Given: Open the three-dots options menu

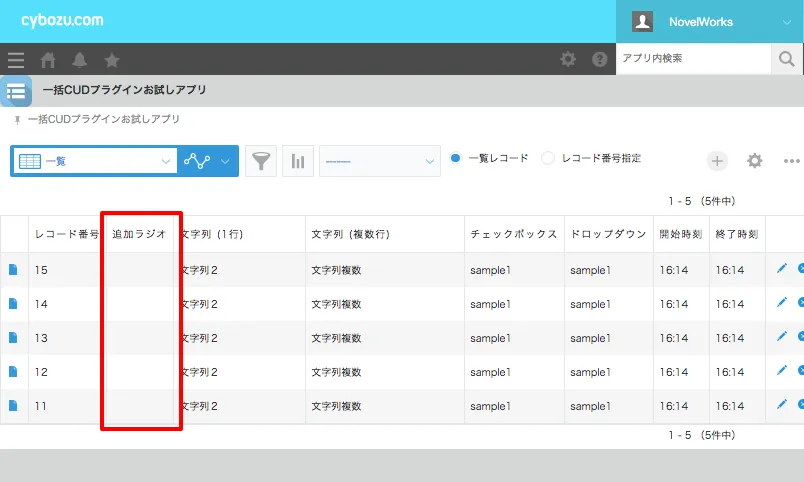Looking at the screenshot, I should pos(792,161).
